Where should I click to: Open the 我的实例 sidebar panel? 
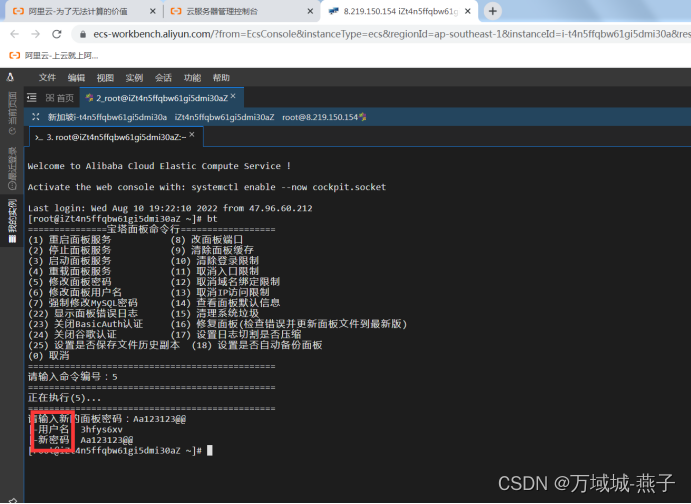(12, 221)
